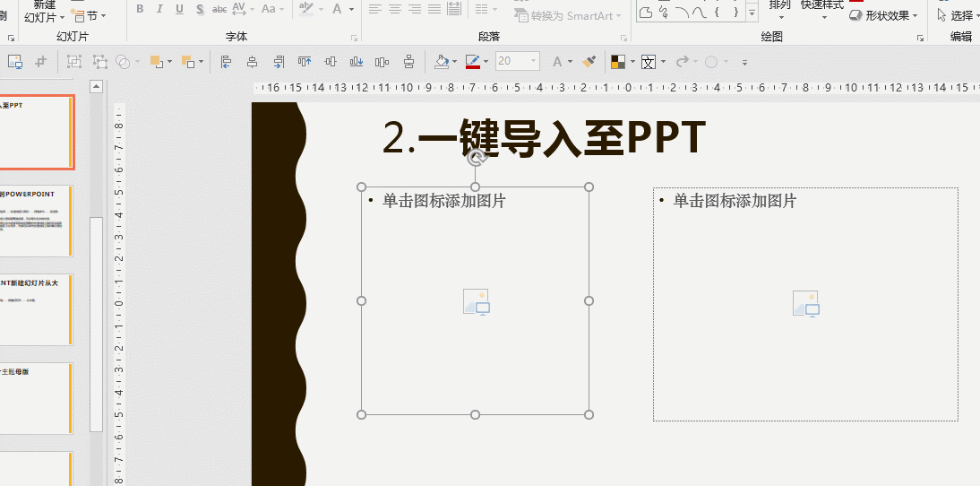Viewport: 980px width, 486px height.
Task: Open the font size 20 dropdown
Action: 534,61
